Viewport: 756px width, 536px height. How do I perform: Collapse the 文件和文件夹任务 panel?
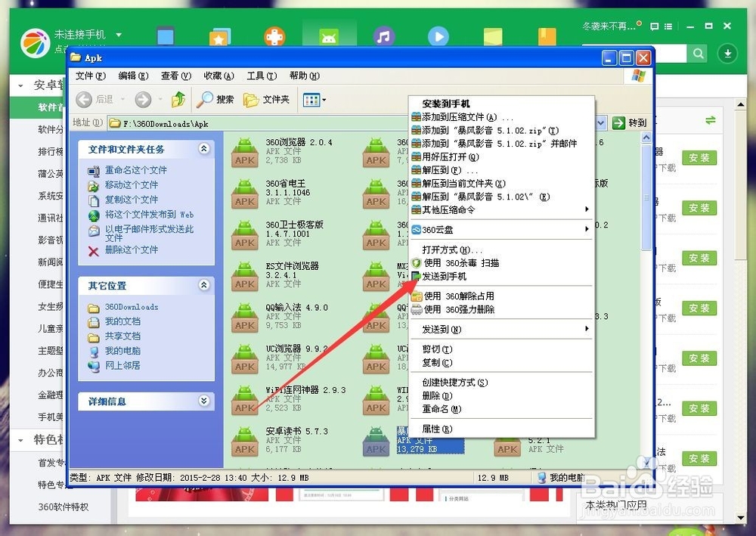click(204, 149)
